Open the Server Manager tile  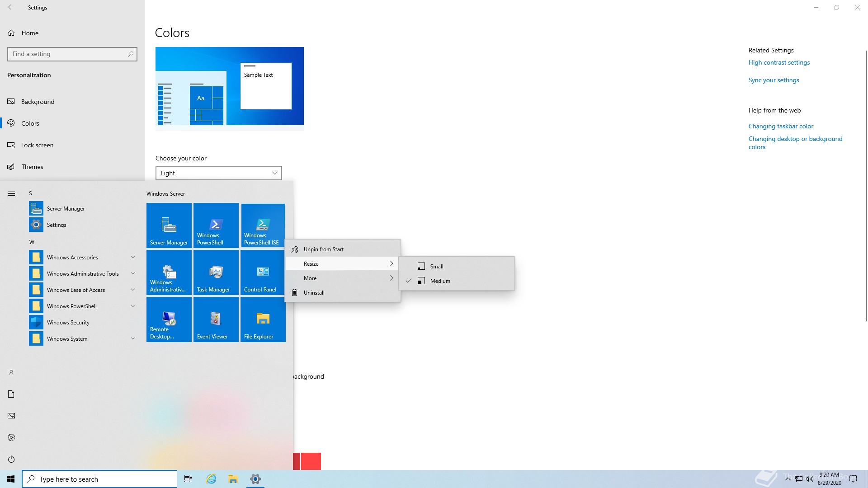pyautogui.click(x=169, y=225)
